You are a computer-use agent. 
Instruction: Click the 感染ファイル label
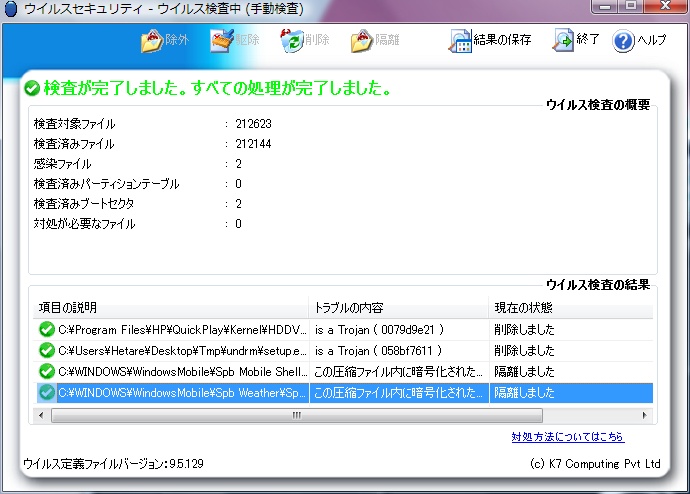click(62, 164)
